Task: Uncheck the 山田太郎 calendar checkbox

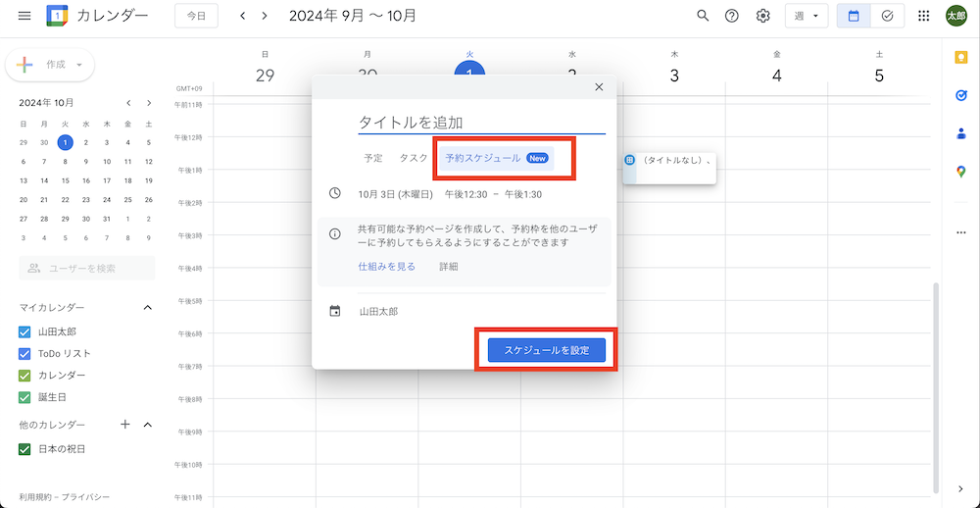Action: point(25,331)
